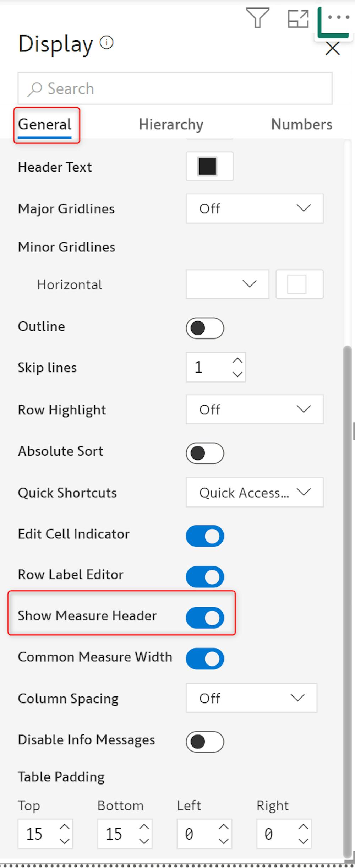This screenshot has height=868, width=355.
Task: Toggle the Outline switch
Action: pos(205,328)
